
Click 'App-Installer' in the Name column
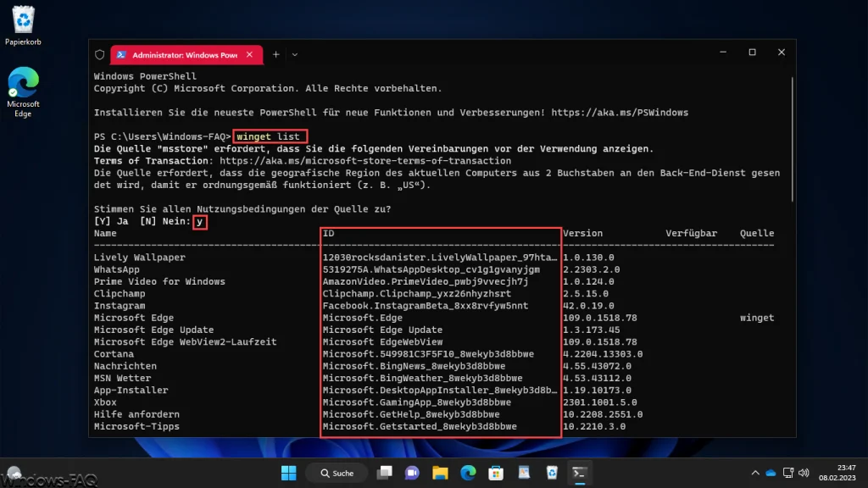(x=131, y=391)
